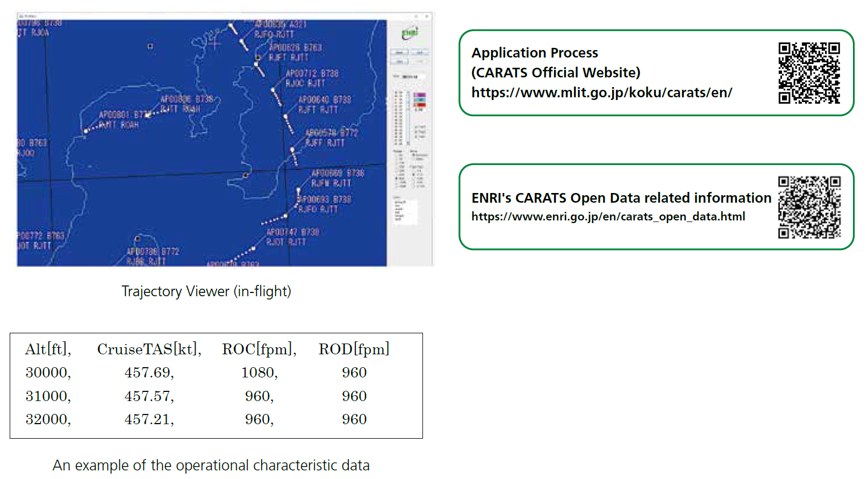This screenshot has height=479, width=868.
Task: Click flight label AP00626 B763
Action: tap(296, 47)
